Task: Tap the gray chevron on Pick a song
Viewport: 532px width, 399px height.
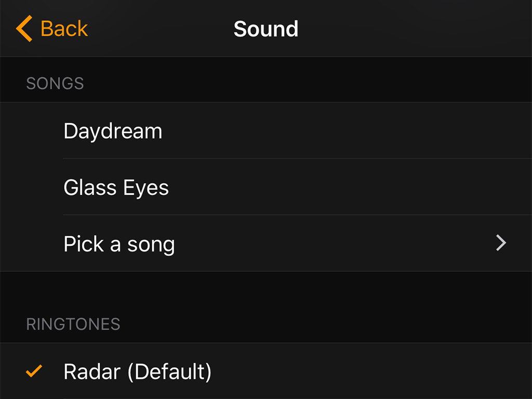Action: 501,243
